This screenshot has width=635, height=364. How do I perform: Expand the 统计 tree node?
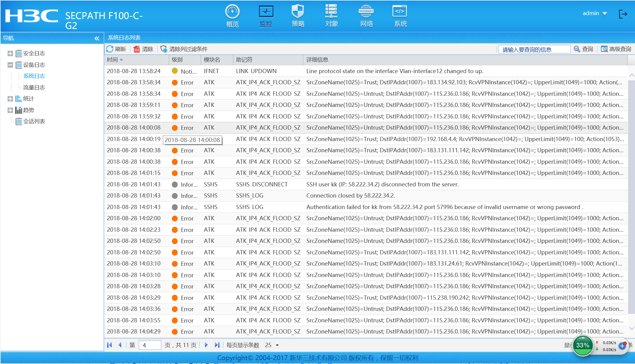pos(10,99)
